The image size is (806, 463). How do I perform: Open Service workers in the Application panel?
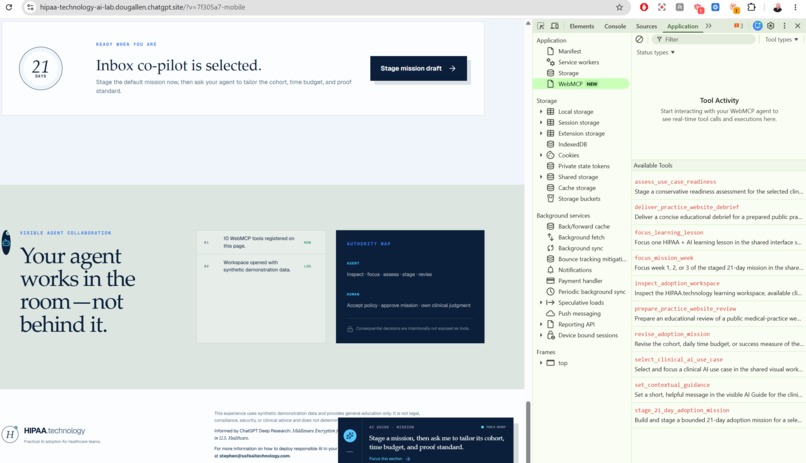click(x=578, y=62)
